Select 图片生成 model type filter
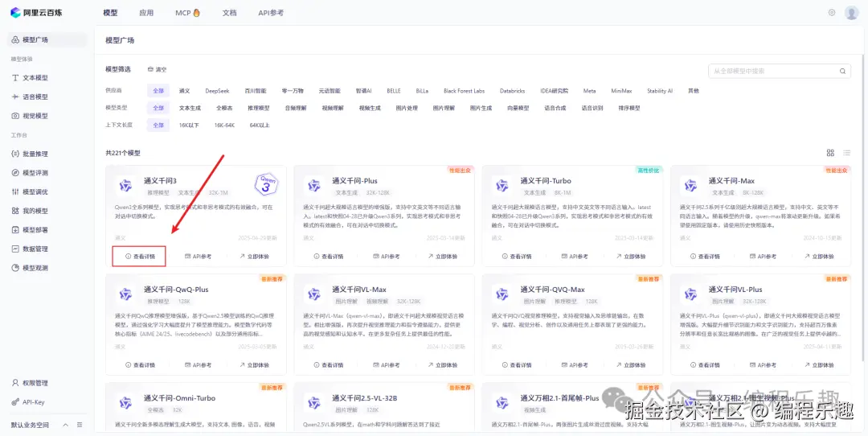 pyautogui.click(x=481, y=108)
